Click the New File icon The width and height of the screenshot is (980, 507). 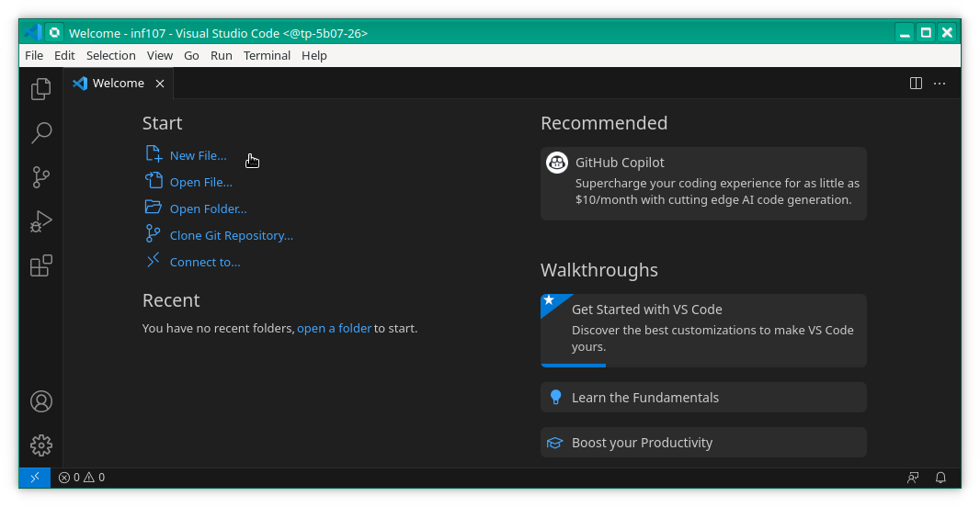click(x=154, y=153)
